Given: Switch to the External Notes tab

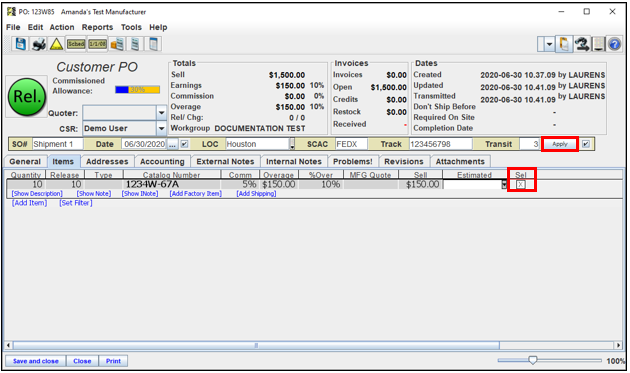Looking at the screenshot, I should tap(225, 162).
